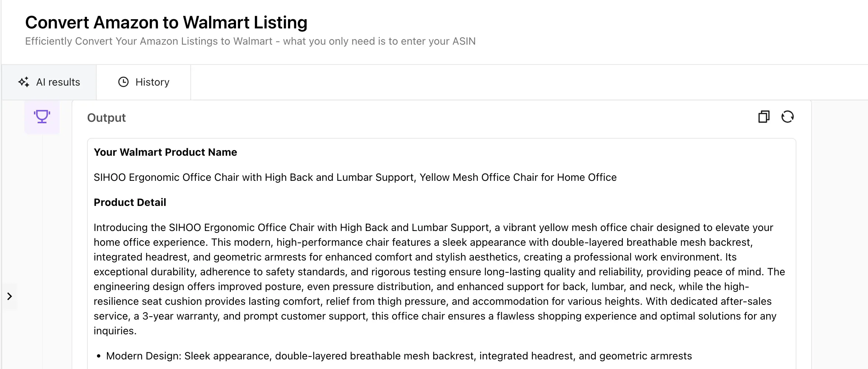Click the purple trophy result icon
This screenshot has height=369, width=868.
(x=42, y=116)
